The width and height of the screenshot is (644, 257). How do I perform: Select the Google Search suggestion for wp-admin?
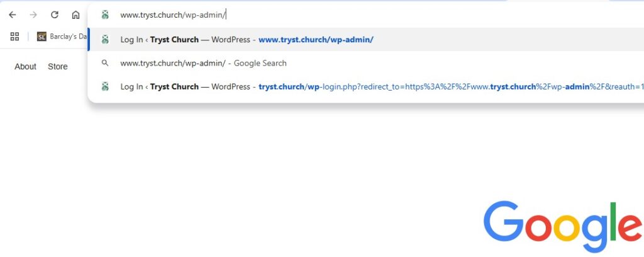[x=203, y=63]
